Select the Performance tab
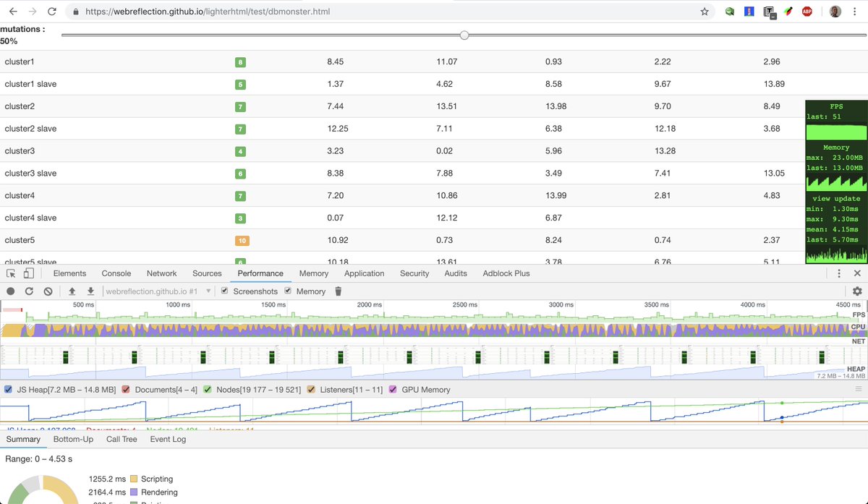Viewport: 868px width, 504px height. tap(260, 273)
